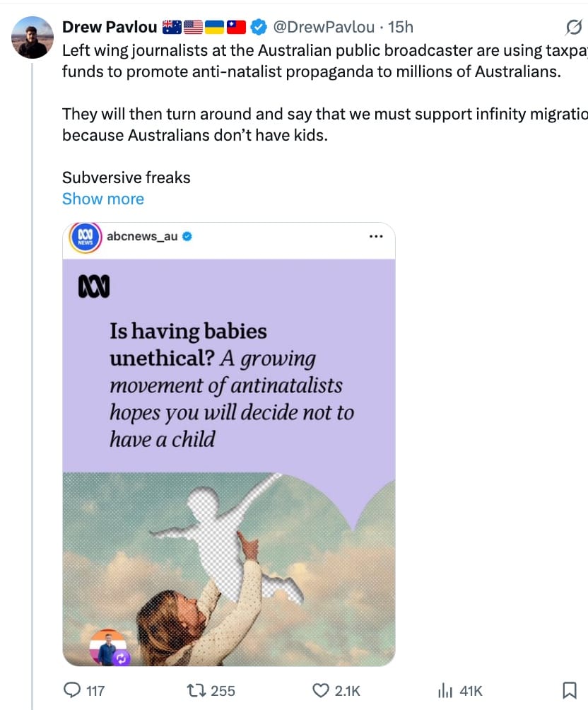The image size is (588, 710).
Task: Click the ABC logo on purple background
Action: pos(93,287)
